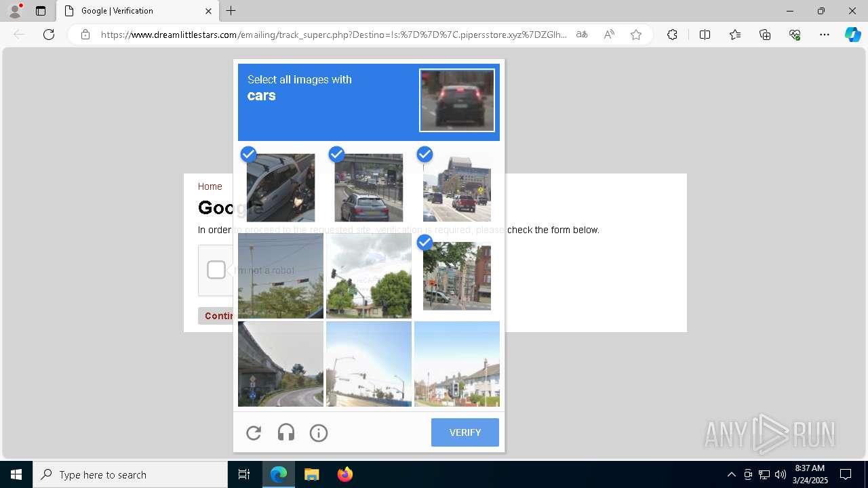
Task: Open network status tray icon
Action: 764,474
